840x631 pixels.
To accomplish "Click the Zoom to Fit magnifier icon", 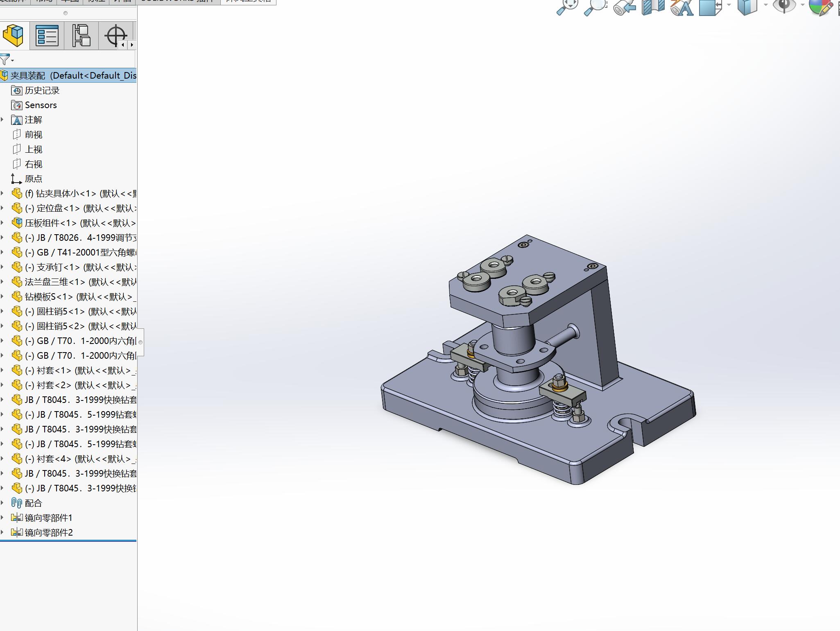I will (567, 7).
